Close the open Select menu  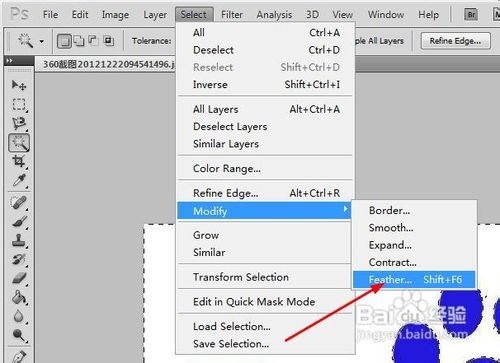click(194, 15)
